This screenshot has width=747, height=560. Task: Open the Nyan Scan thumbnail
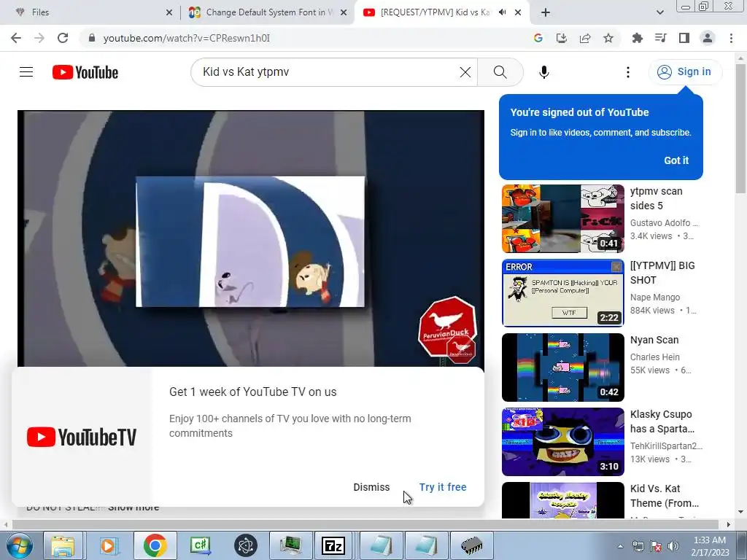click(x=562, y=367)
